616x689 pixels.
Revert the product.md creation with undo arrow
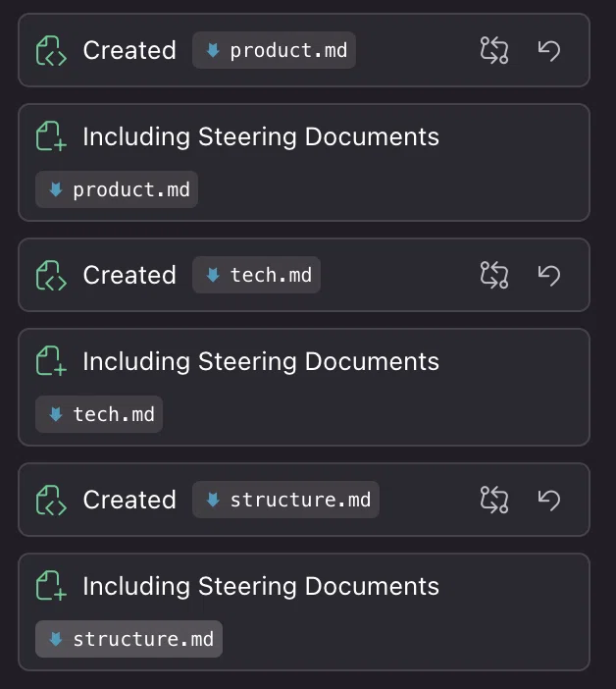click(549, 50)
